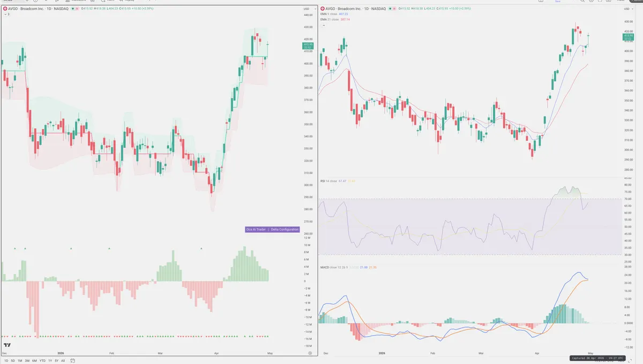Image resolution: width=643 pixels, height=364 pixels.
Task: Click the TradingView logo on left chart
Action: [8, 346]
